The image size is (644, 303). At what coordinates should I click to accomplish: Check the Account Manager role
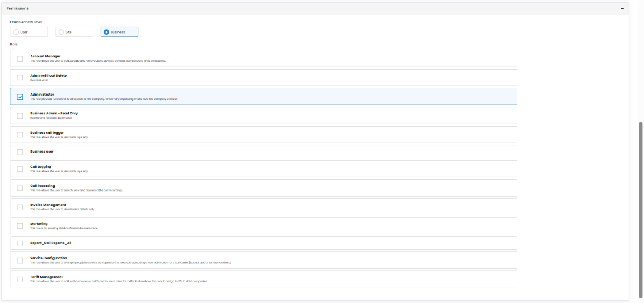[x=20, y=59]
